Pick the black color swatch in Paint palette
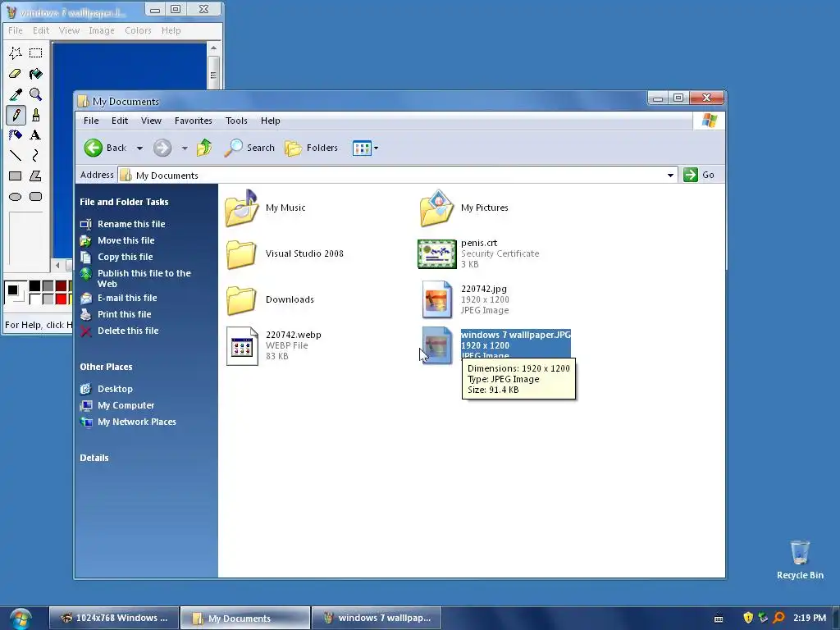This screenshot has height=630, width=840. (34, 286)
